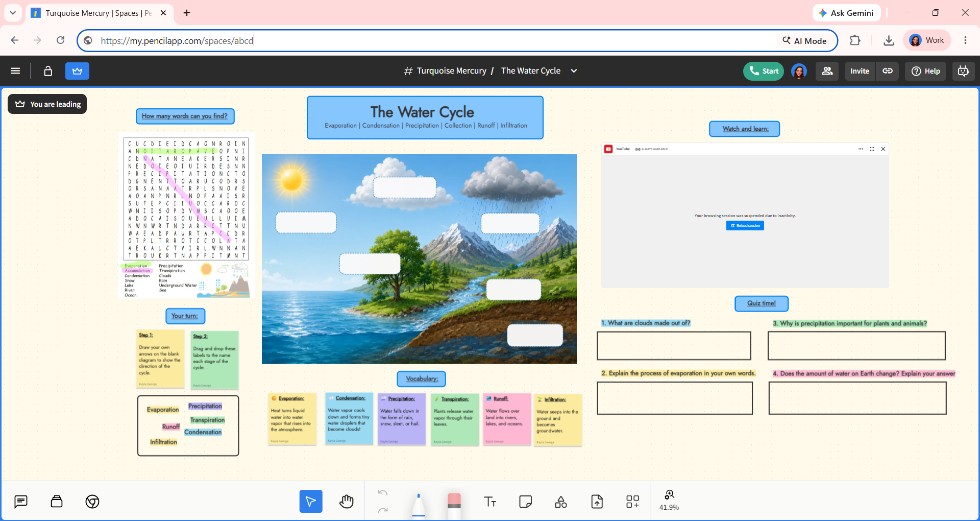The width and height of the screenshot is (980, 521).
Task: Open the browser extensions puzzle icon
Action: point(855,40)
